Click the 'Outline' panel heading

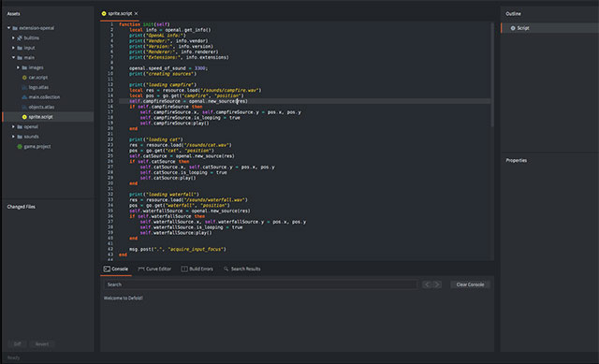514,14
